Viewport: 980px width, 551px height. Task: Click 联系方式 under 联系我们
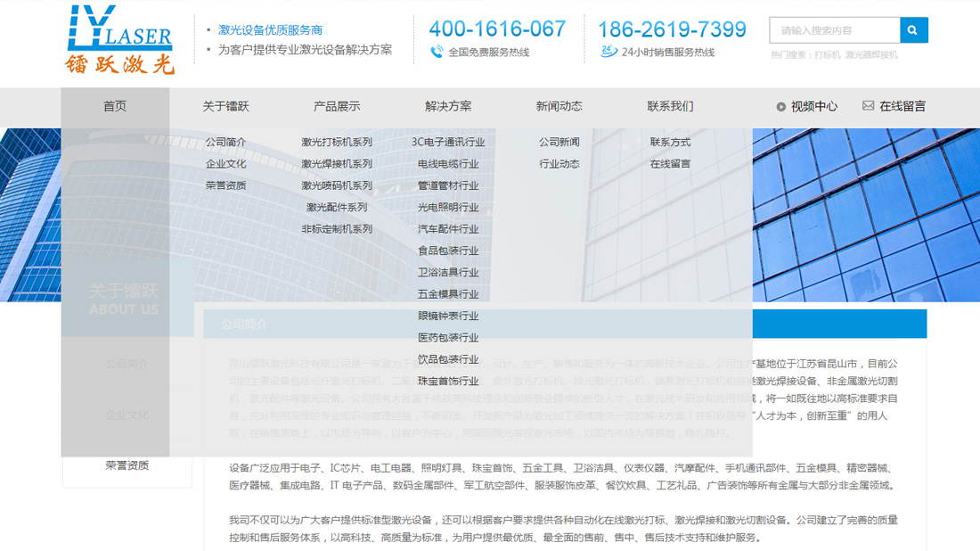(671, 141)
